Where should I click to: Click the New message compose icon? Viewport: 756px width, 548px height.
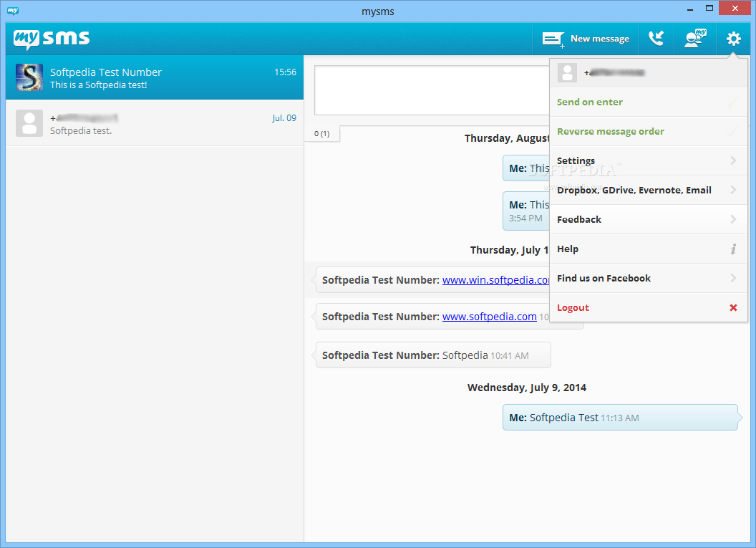(553, 39)
